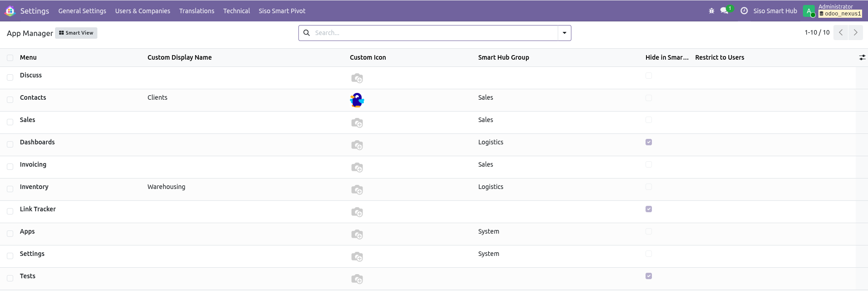Open Technical menu
868x291 pixels.
[237, 11]
